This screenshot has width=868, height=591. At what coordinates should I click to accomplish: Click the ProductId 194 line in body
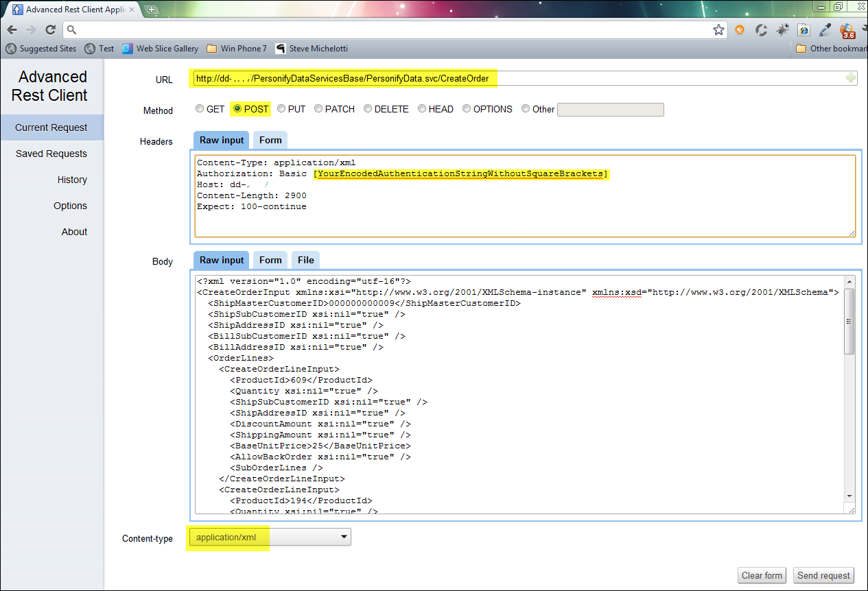tap(301, 500)
